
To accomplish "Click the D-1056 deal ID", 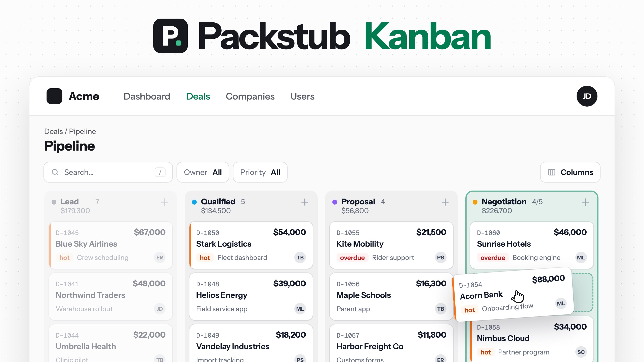I will pyautogui.click(x=348, y=284).
